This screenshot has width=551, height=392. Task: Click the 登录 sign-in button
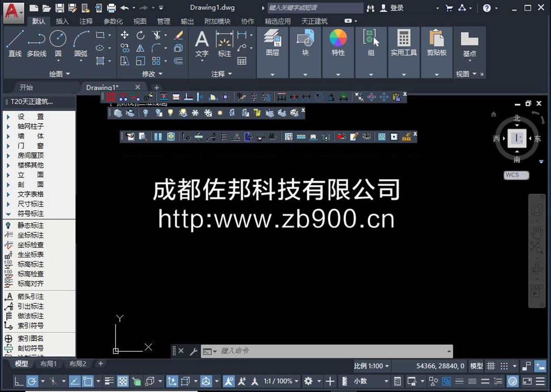click(392, 8)
